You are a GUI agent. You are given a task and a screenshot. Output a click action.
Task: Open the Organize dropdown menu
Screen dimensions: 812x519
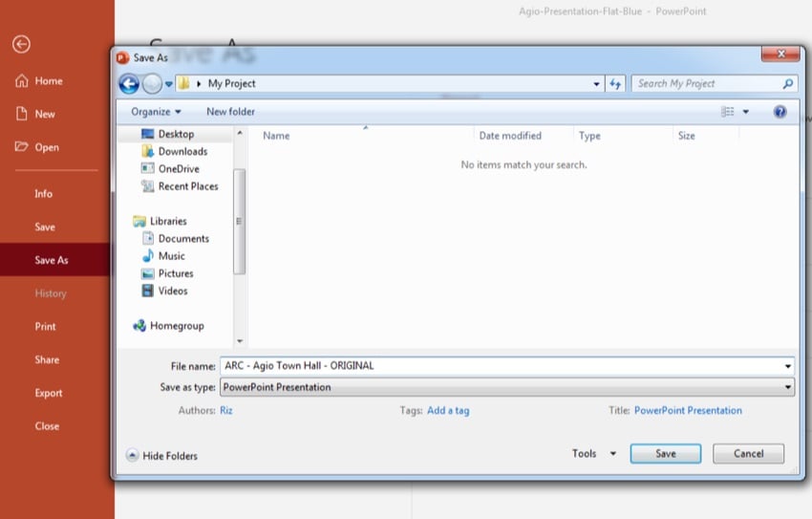coord(156,112)
